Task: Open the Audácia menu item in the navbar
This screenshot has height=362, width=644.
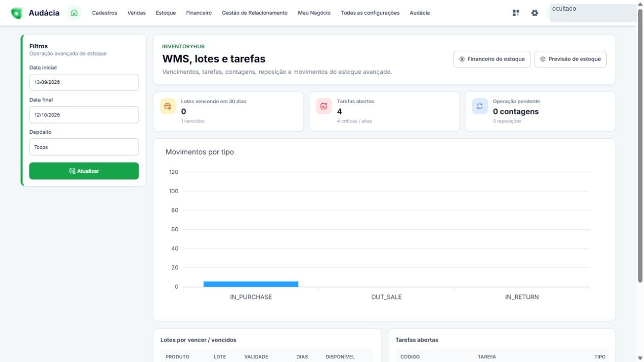Action: click(x=419, y=13)
